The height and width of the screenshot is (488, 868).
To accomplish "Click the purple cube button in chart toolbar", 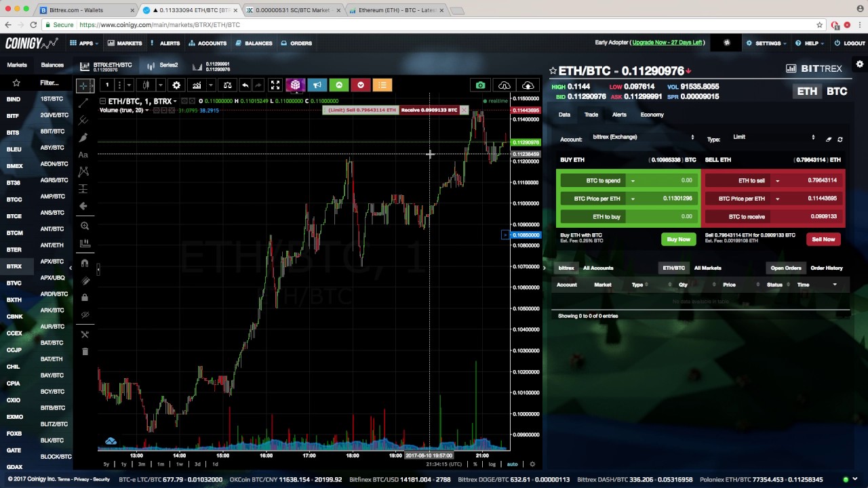I will [295, 85].
